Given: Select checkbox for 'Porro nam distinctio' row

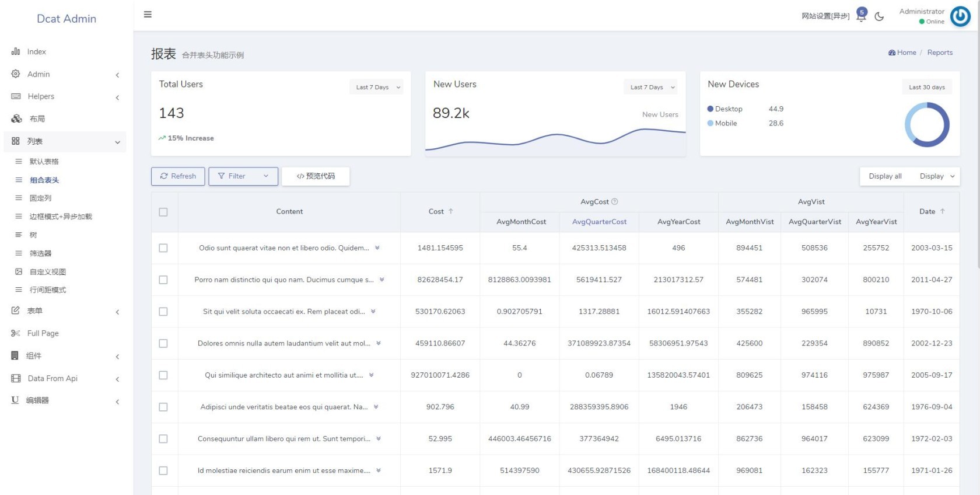Looking at the screenshot, I should click(x=163, y=280).
